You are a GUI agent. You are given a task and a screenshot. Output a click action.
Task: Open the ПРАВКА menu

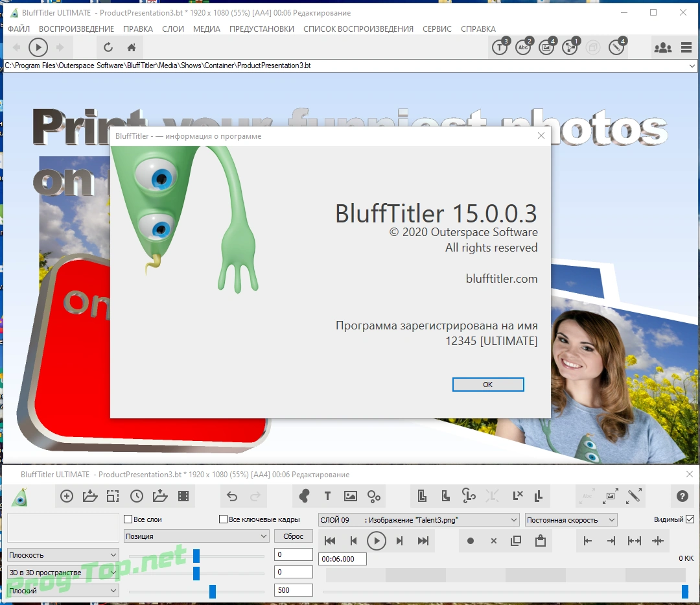coord(138,29)
